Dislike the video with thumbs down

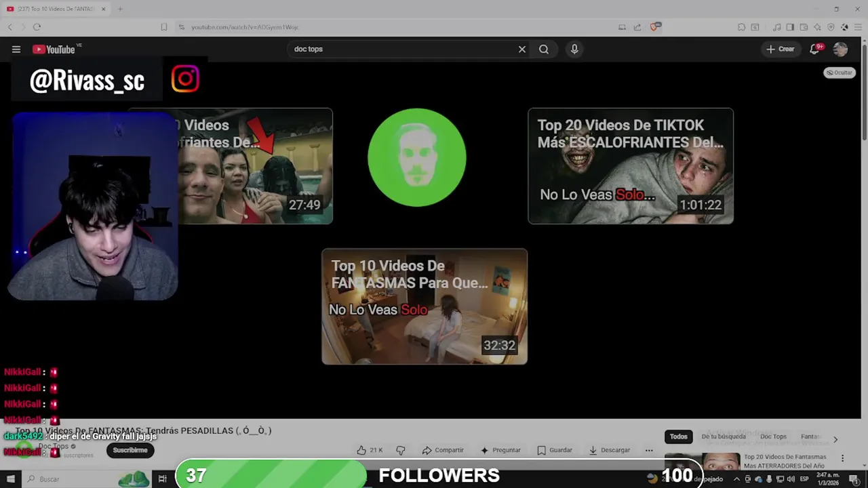click(400, 450)
